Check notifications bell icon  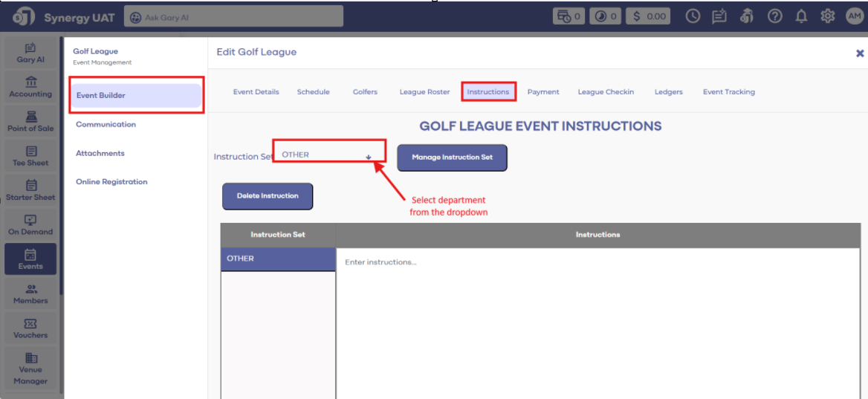(x=801, y=16)
